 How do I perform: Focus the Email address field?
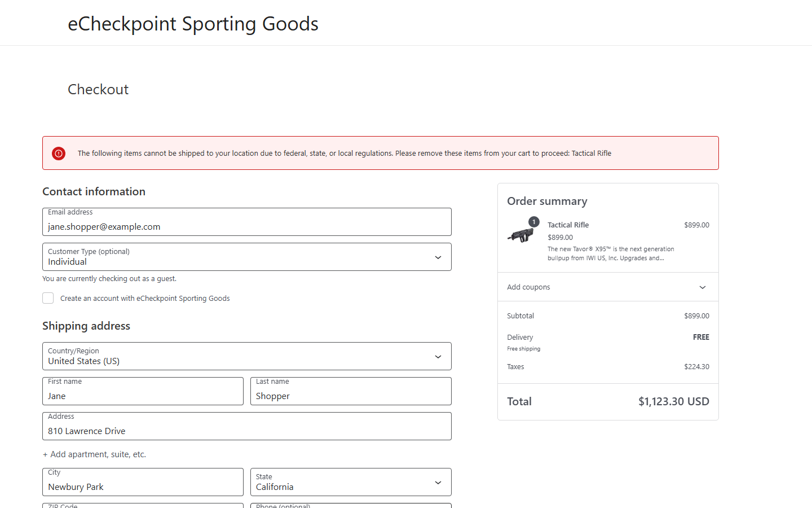247,222
